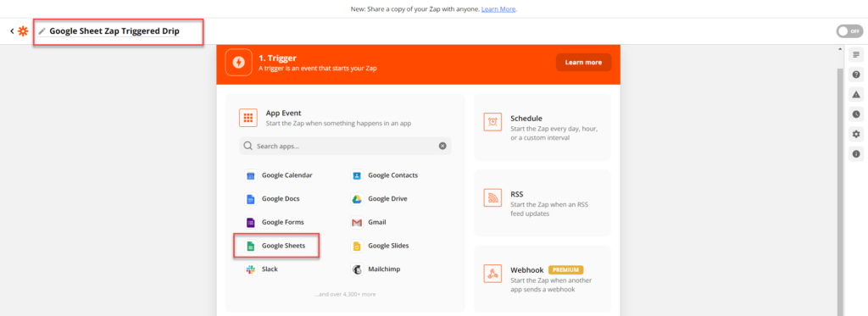Select the Schedule trigger card
This screenshot has height=316, width=868.
pyautogui.click(x=542, y=127)
